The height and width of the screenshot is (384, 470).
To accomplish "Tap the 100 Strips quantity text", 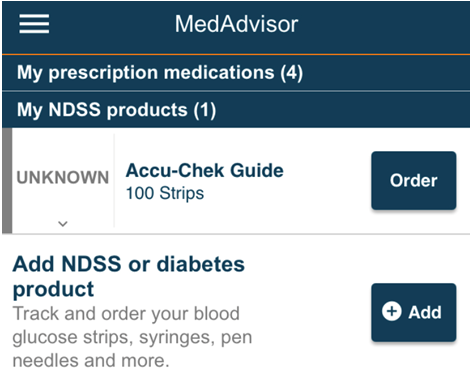I will pos(165,193).
